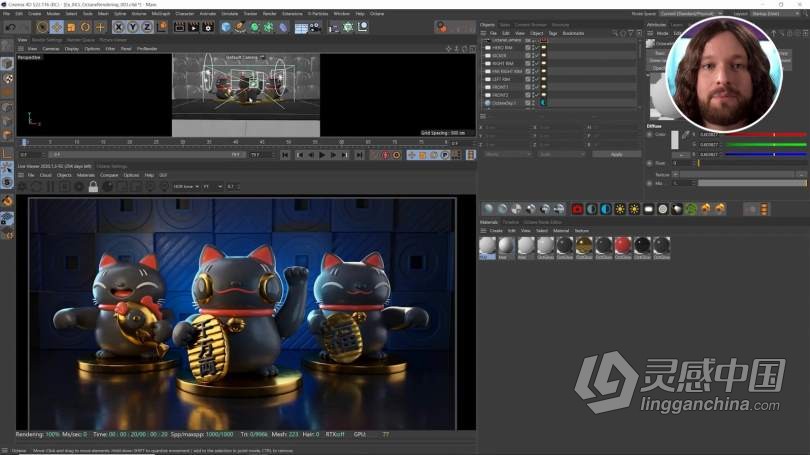Image resolution: width=810 pixels, height=455 pixels.
Task: Select the gold material thumbnail
Action: pyautogui.click(x=584, y=246)
